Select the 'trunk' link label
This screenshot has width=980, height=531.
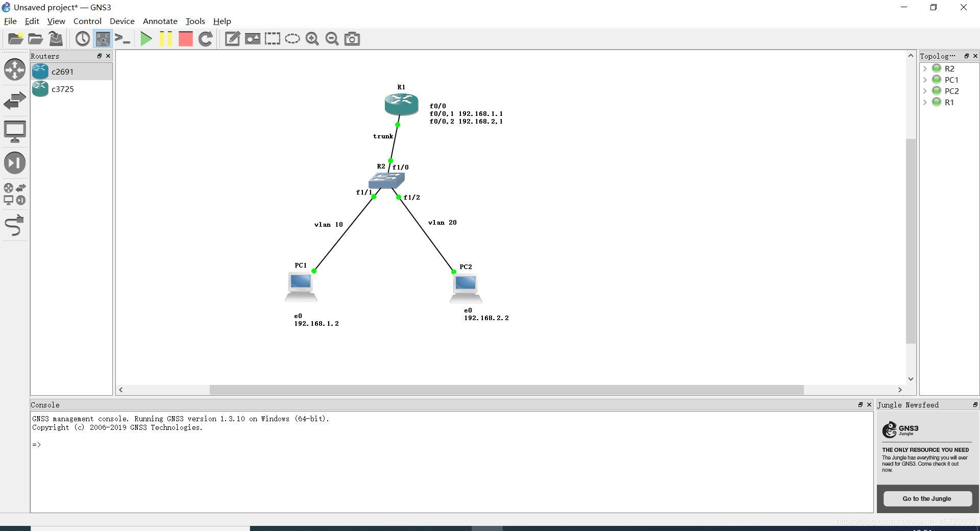pyautogui.click(x=383, y=136)
